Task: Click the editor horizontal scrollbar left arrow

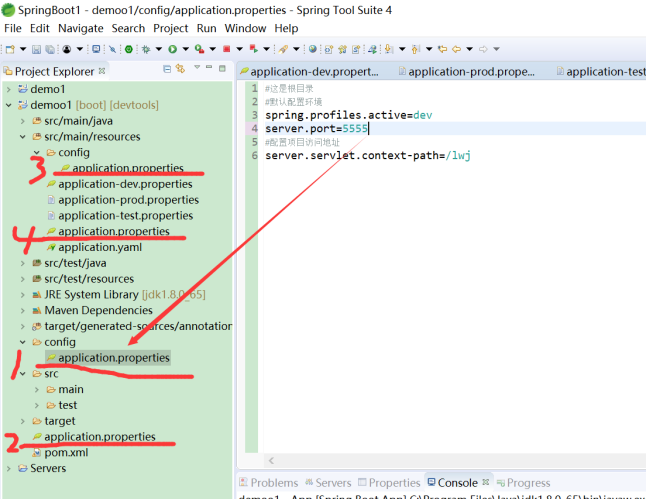Action: coord(271,461)
